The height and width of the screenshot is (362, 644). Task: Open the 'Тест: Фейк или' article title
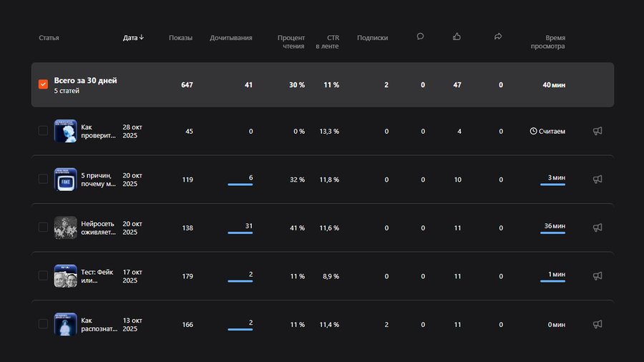[x=99, y=276]
